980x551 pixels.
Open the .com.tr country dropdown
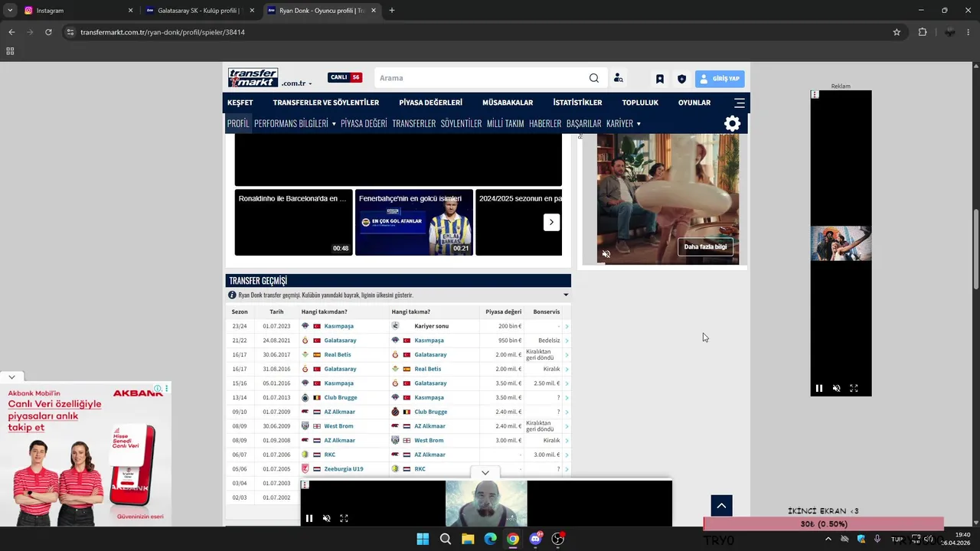tap(296, 83)
